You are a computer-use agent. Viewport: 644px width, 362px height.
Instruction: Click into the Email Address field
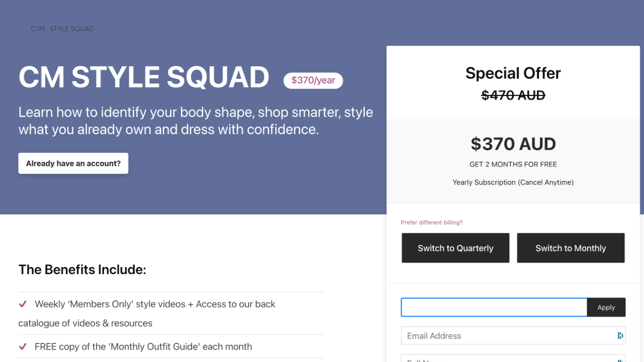coord(508,336)
